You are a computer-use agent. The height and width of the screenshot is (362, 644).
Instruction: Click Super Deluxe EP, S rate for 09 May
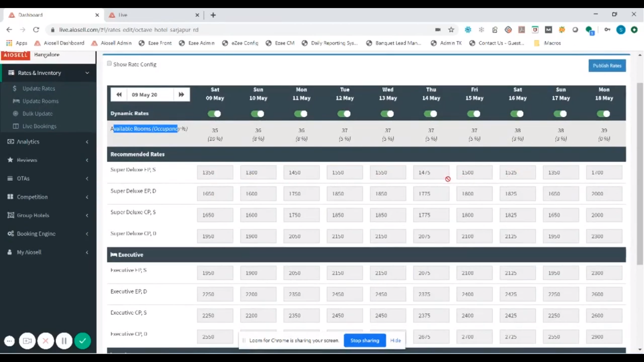(215, 173)
